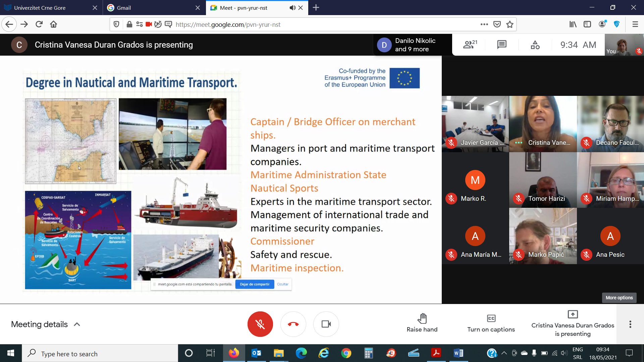
Task: Expand Meeting details
Action: tap(46, 324)
